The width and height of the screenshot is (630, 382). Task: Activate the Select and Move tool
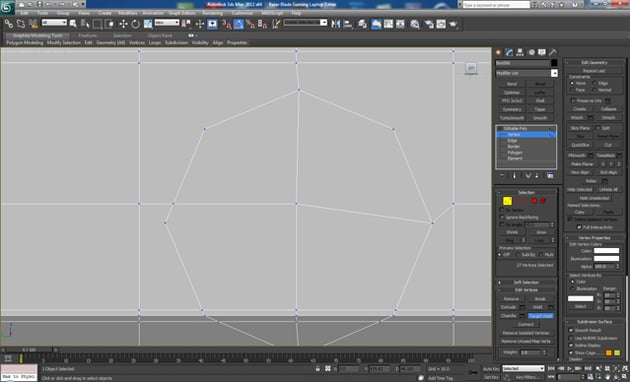pos(123,24)
